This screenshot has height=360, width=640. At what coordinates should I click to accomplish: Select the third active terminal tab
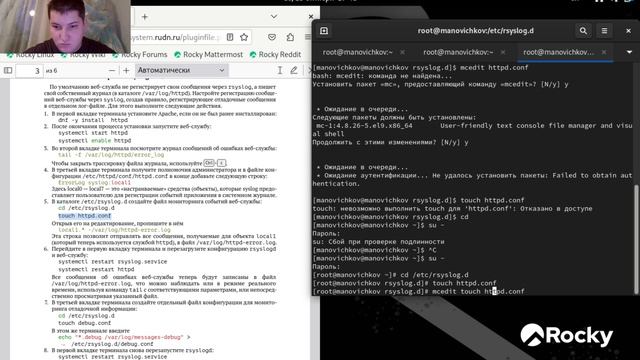(558, 52)
